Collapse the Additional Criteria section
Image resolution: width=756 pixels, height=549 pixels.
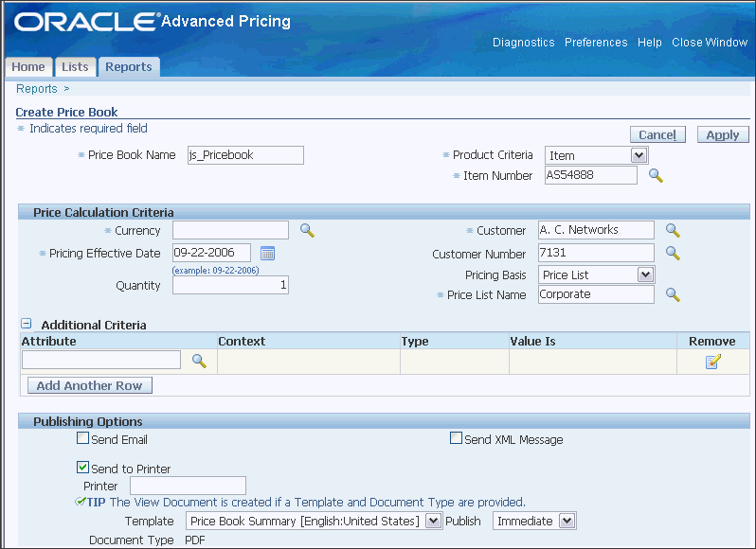[26, 323]
